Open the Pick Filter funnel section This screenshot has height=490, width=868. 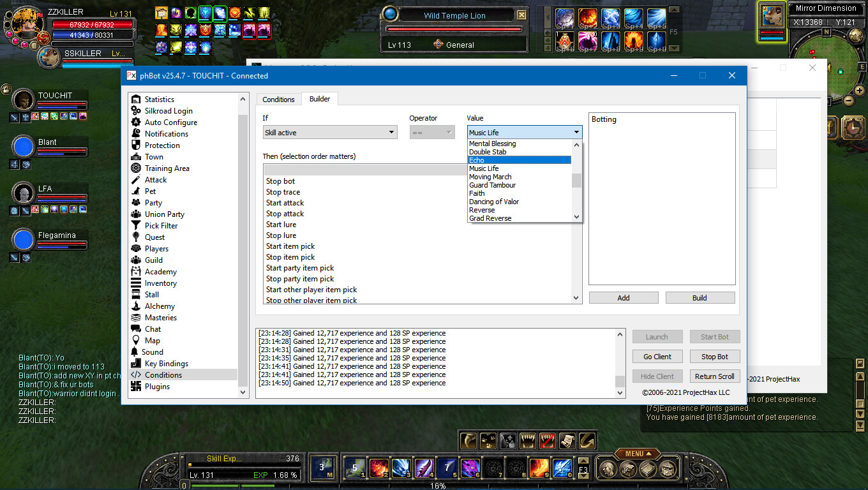point(161,226)
